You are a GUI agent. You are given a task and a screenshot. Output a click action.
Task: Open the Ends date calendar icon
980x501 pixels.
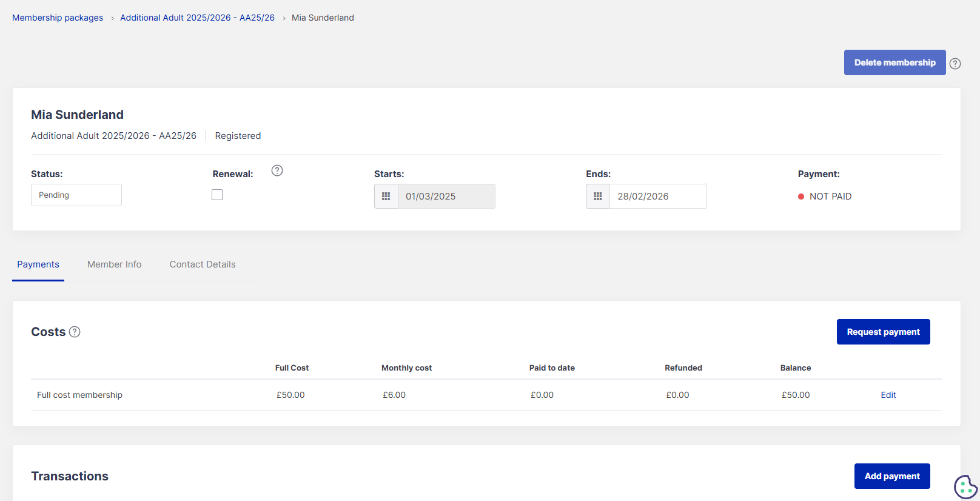[x=598, y=197]
